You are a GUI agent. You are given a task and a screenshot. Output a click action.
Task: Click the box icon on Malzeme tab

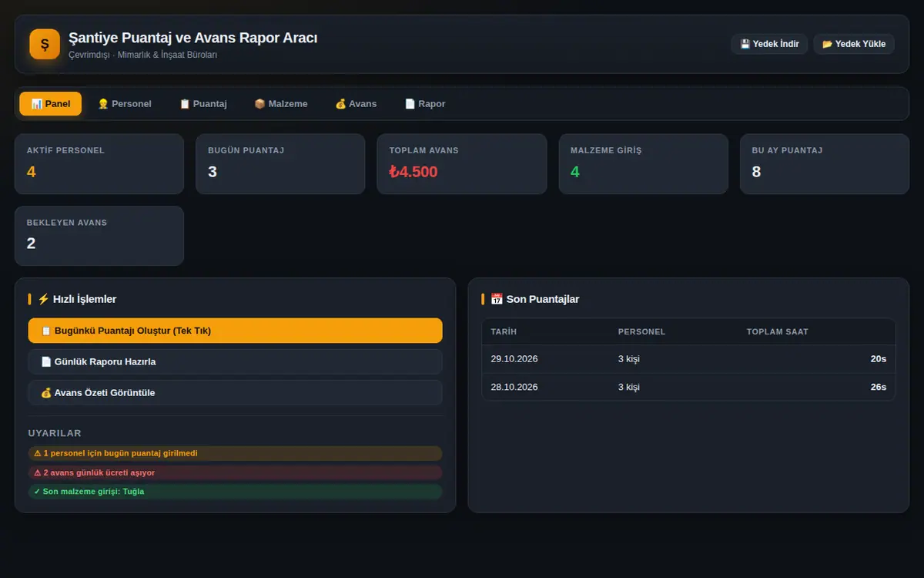coord(260,104)
